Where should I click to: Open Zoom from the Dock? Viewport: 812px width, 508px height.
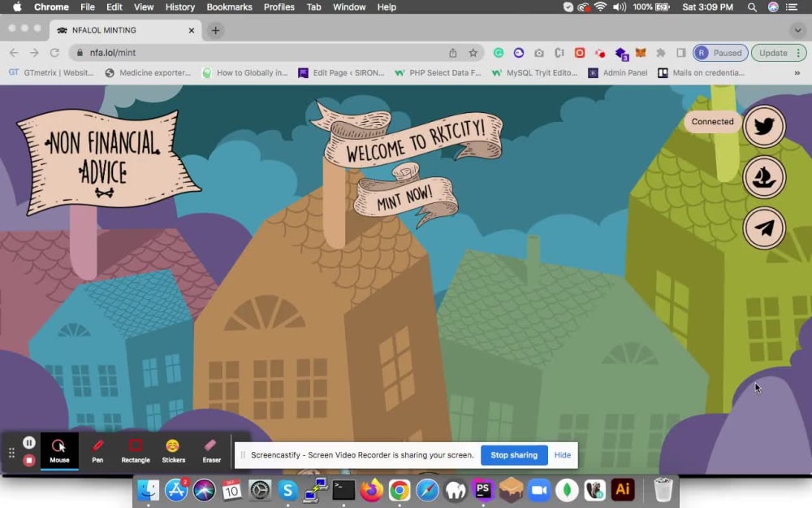[539, 489]
